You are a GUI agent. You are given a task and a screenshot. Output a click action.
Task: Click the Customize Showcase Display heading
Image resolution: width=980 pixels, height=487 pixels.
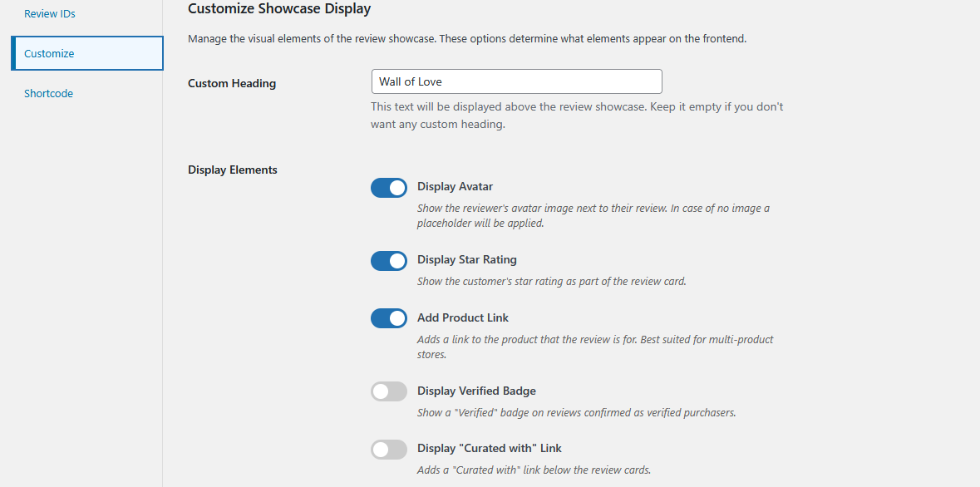[x=279, y=8]
